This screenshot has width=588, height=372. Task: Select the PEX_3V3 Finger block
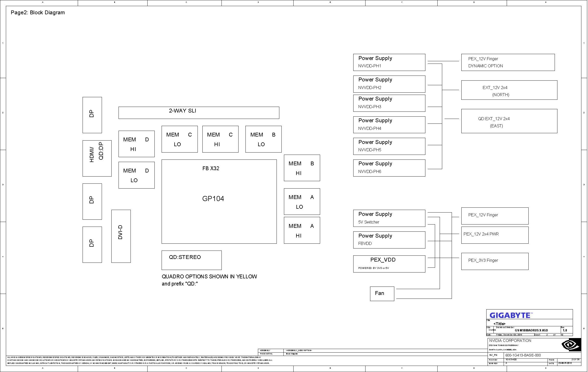coord(495,261)
